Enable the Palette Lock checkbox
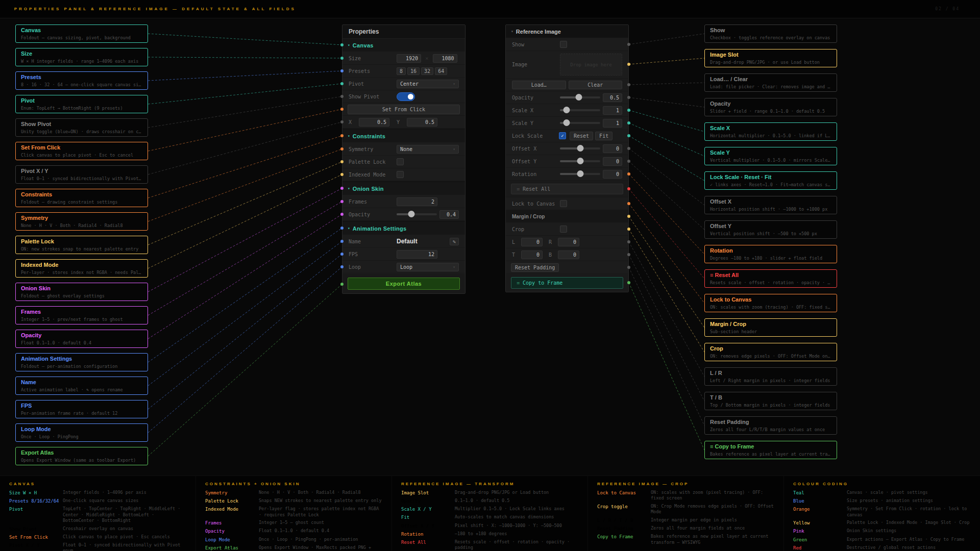 [400, 162]
